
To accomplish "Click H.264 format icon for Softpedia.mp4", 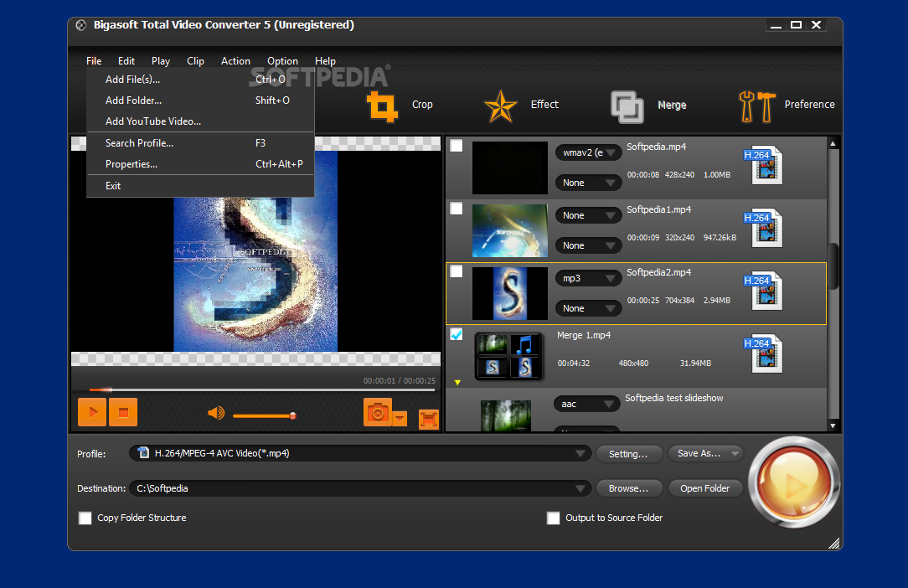I will pyautogui.click(x=763, y=165).
